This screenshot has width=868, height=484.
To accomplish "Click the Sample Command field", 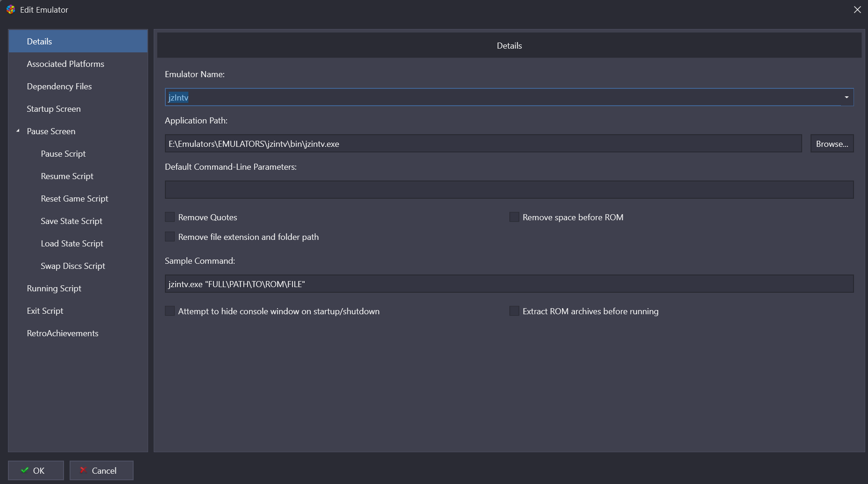I will click(509, 284).
